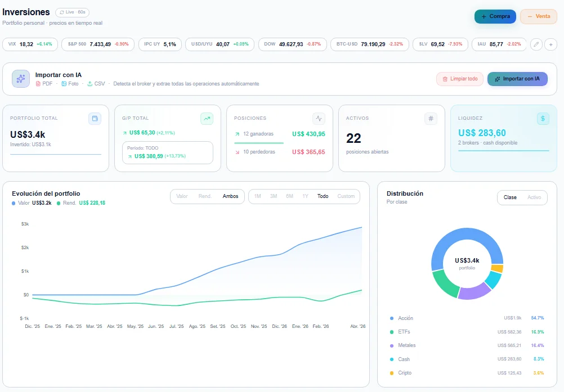Click the US$ 430,95 winners amount
Image resolution: width=564 pixels, height=392 pixels.
(308, 134)
